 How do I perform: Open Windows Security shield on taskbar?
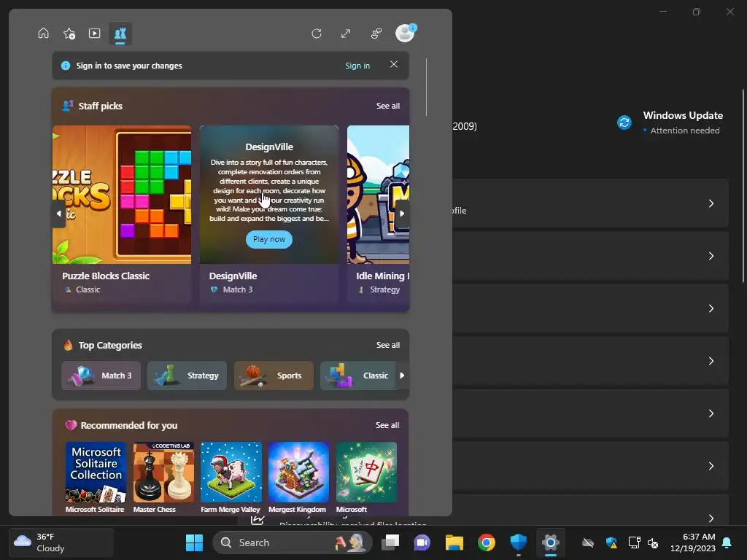[519, 542]
